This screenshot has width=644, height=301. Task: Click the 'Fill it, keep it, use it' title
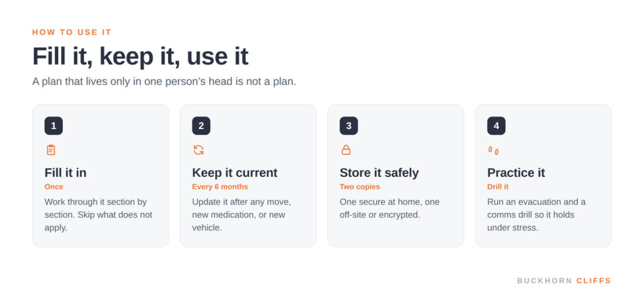(x=140, y=56)
